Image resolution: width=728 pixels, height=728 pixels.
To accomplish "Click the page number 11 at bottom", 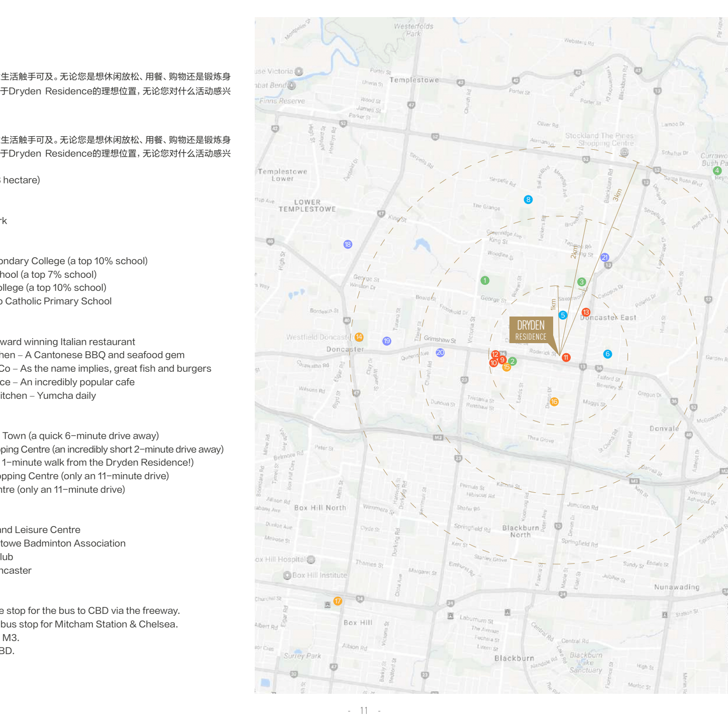I will (x=364, y=710).
